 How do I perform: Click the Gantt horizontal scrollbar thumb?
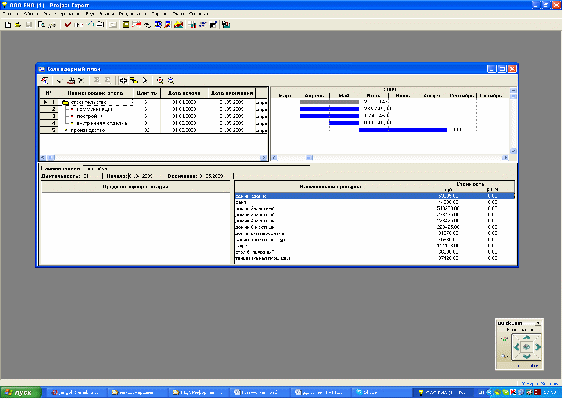click(x=310, y=158)
